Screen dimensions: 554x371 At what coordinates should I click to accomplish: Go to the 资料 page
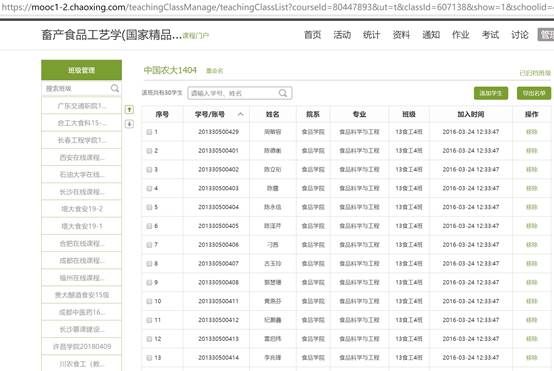pyautogui.click(x=401, y=35)
